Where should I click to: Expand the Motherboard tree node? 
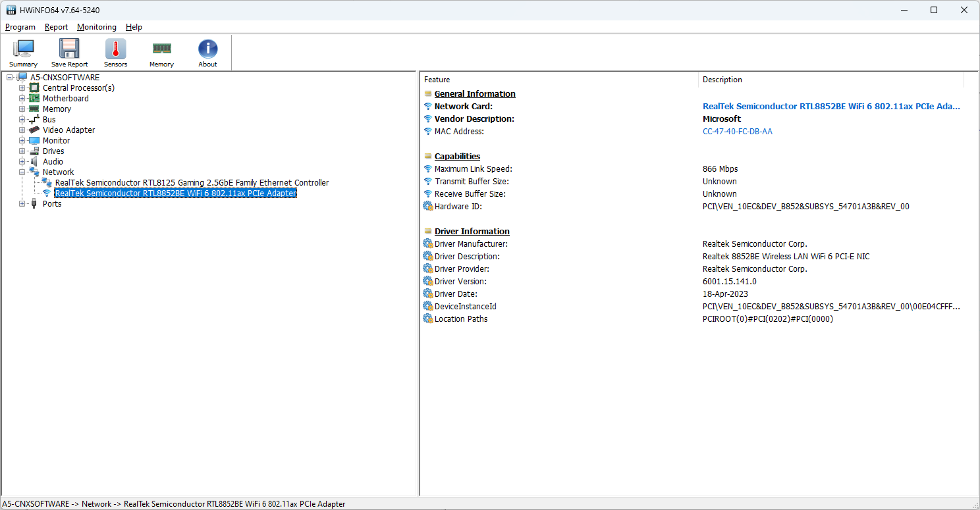22,99
